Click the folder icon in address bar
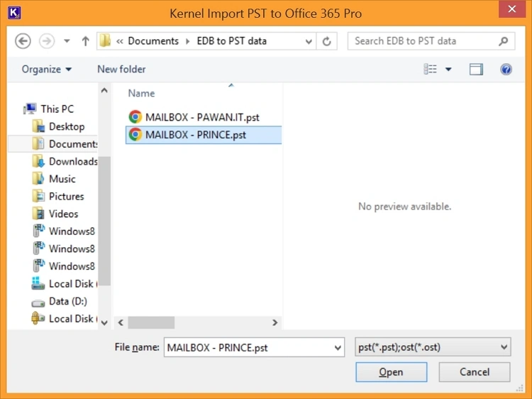The width and height of the screenshot is (532, 399). pyautogui.click(x=105, y=40)
